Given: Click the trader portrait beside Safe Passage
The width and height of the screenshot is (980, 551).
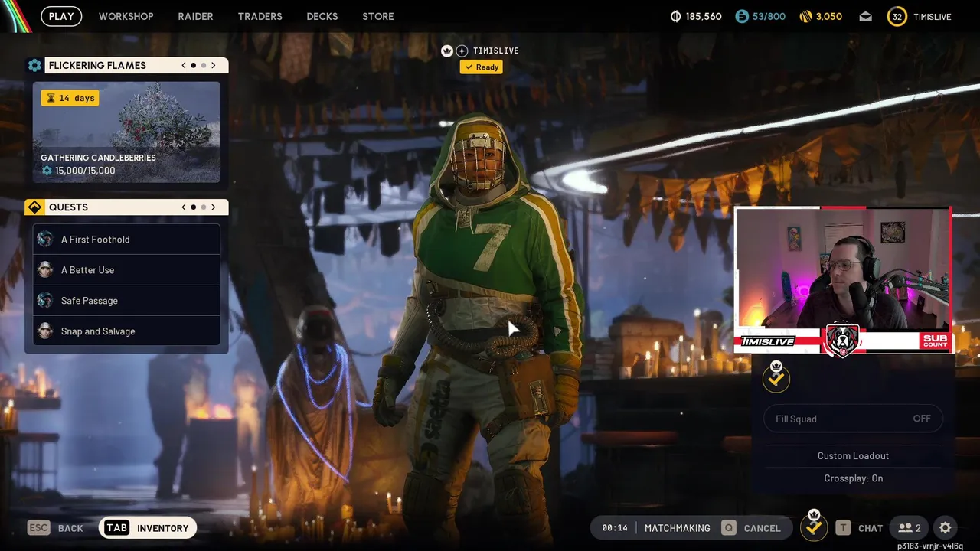Looking at the screenshot, I should click(45, 300).
